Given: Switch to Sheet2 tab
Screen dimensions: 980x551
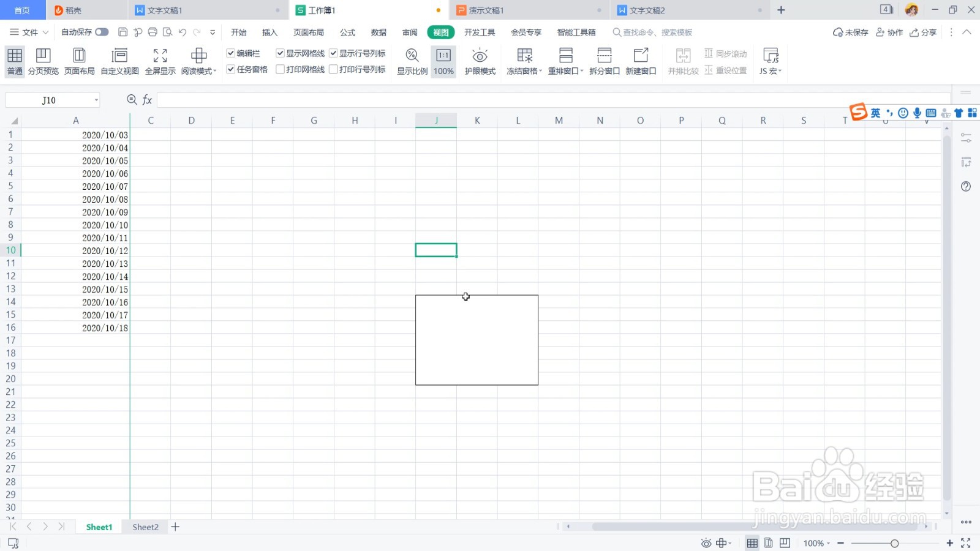Looking at the screenshot, I should pos(145,527).
